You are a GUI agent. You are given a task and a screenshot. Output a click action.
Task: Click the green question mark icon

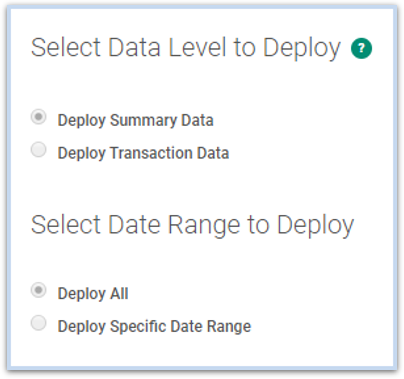[x=361, y=48]
